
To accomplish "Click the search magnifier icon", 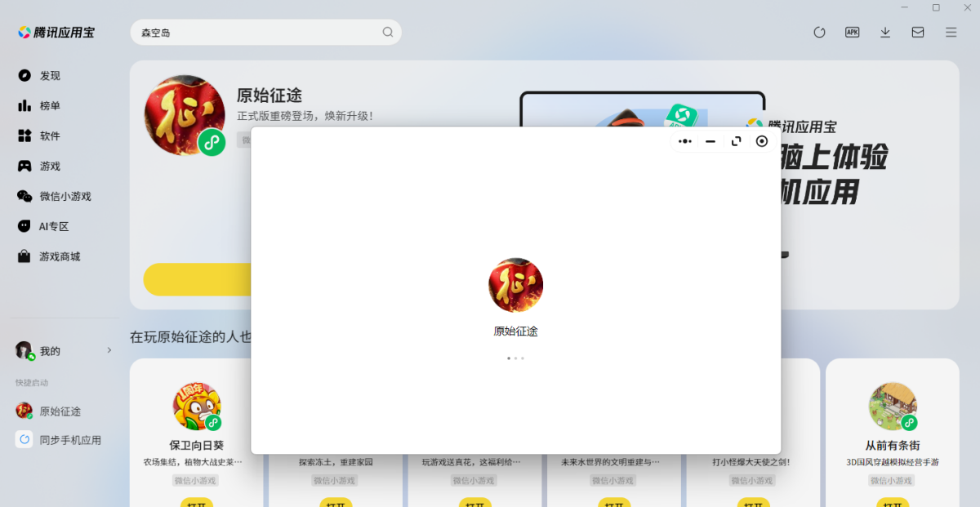I will [x=388, y=33].
